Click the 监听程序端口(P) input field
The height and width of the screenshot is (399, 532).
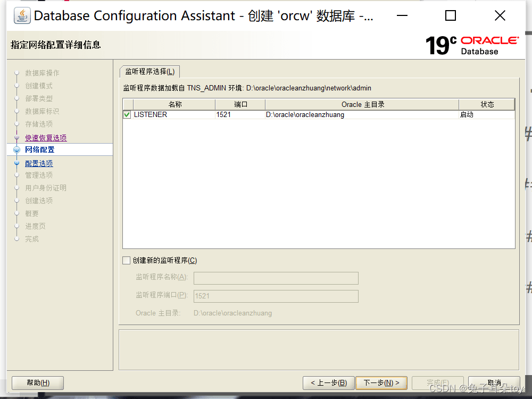click(276, 296)
